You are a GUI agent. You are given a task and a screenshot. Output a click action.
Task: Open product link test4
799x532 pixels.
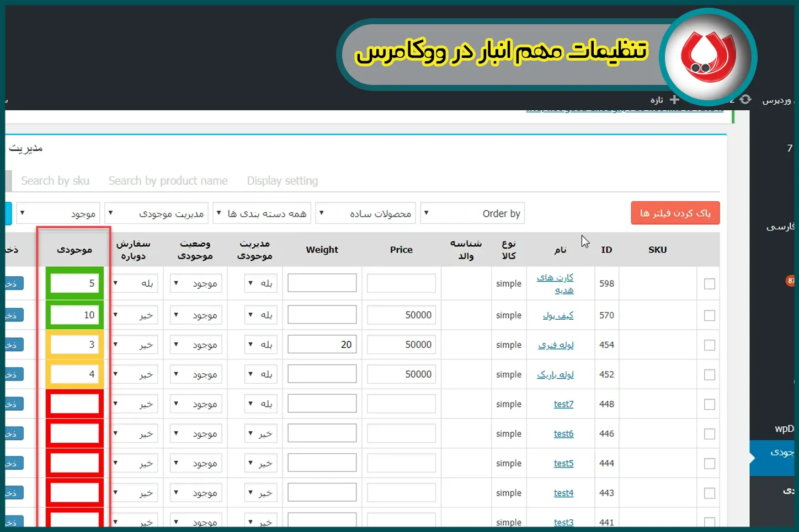[564, 493]
